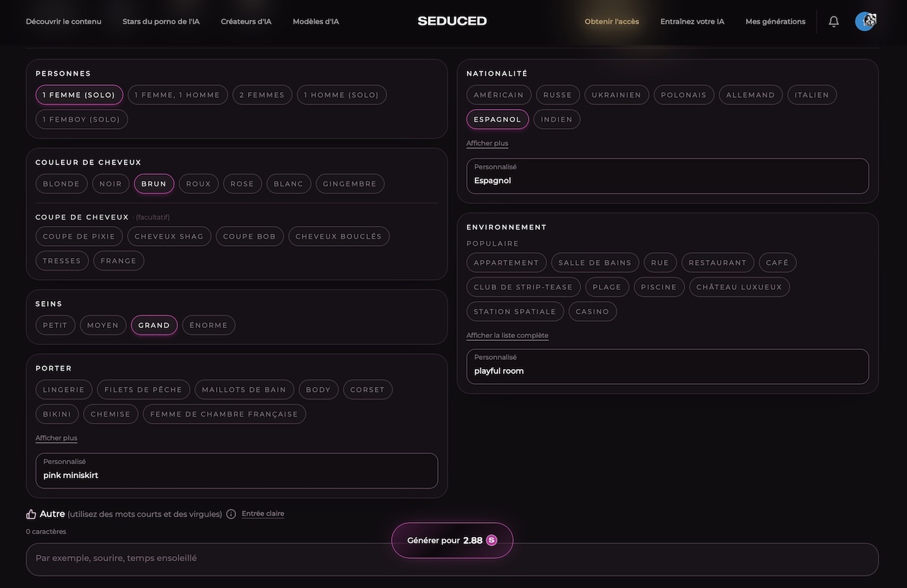Click the Obtenir l'accès link
Image resolution: width=907 pixels, height=588 pixels.
point(612,21)
